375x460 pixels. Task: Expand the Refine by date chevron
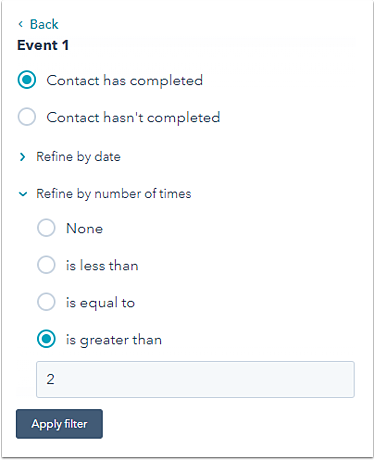(x=22, y=157)
